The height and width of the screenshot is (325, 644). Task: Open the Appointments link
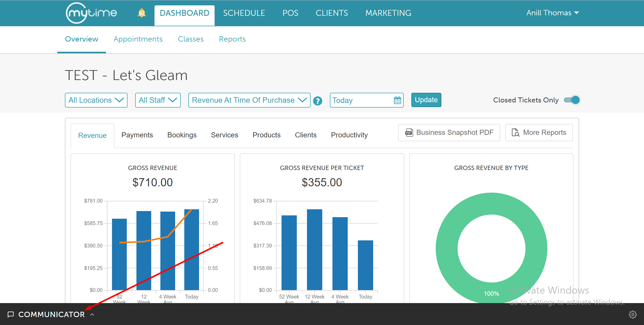pyautogui.click(x=138, y=39)
